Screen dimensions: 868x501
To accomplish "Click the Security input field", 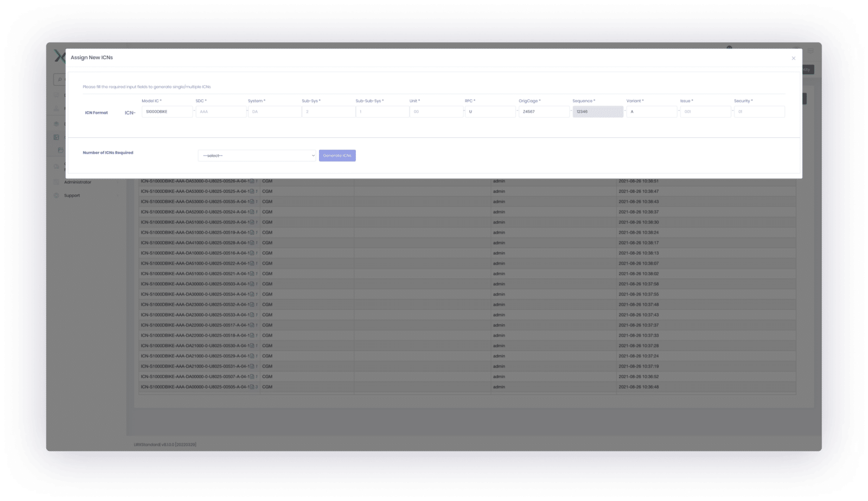I will tap(758, 111).
